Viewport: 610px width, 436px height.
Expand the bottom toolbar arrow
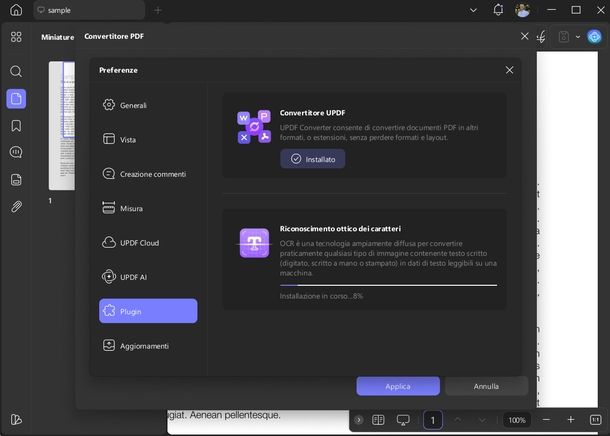pyautogui.click(x=359, y=420)
